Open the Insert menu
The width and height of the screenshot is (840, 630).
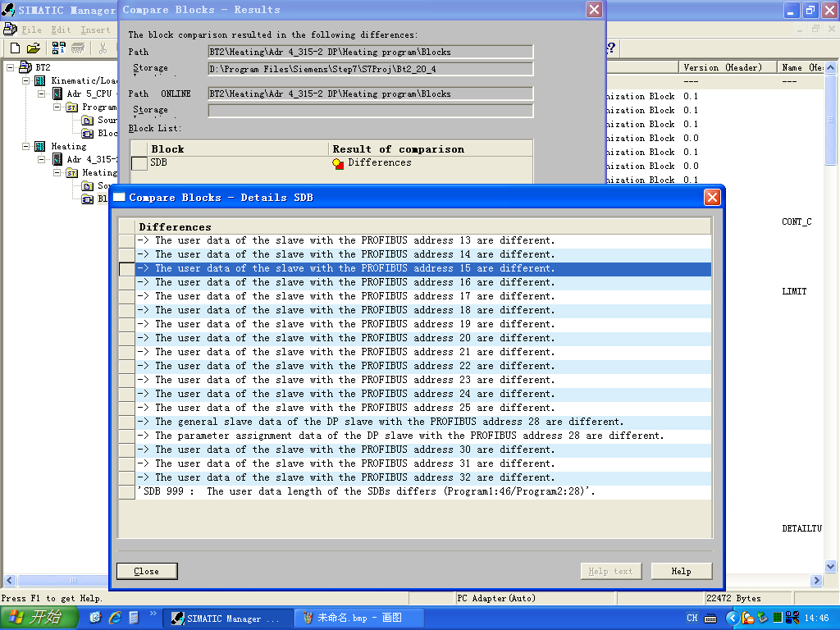click(95, 30)
